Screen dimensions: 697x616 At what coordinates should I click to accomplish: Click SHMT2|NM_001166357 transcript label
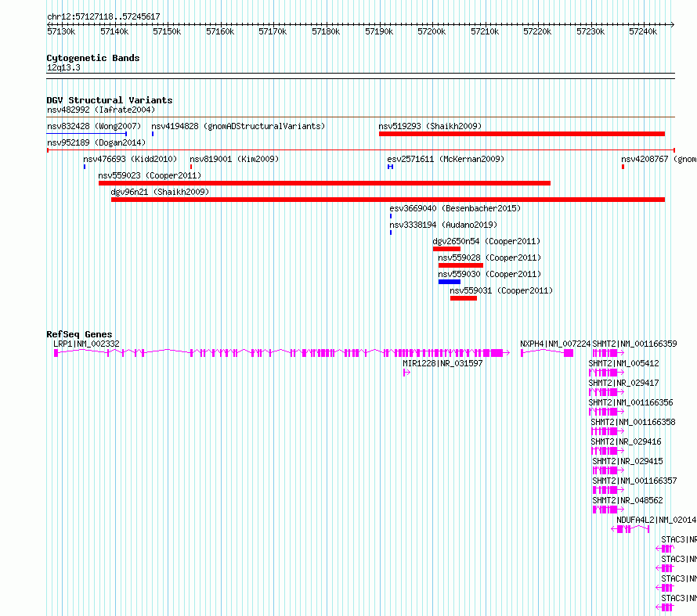[635, 481]
